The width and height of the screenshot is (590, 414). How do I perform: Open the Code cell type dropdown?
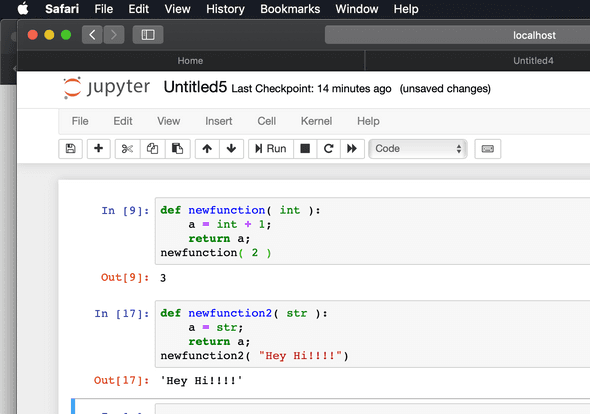[x=418, y=149]
